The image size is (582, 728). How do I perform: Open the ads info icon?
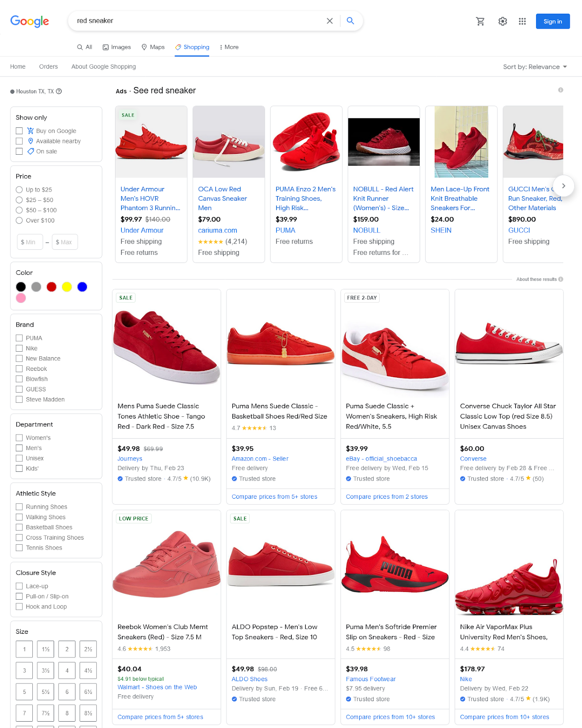pos(561,90)
